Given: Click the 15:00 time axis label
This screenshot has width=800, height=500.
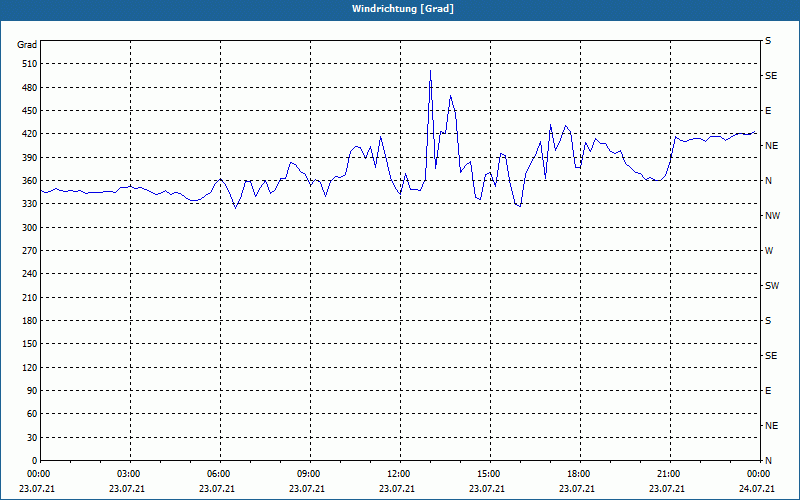Looking at the screenshot, I should tap(489, 474).
